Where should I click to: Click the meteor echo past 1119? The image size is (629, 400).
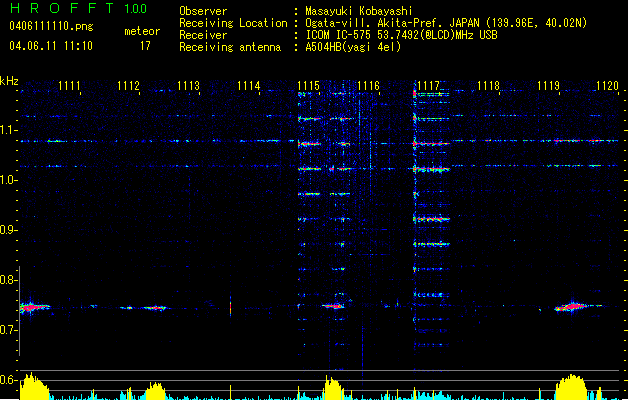pyautogui.click(x=573, y=307)
